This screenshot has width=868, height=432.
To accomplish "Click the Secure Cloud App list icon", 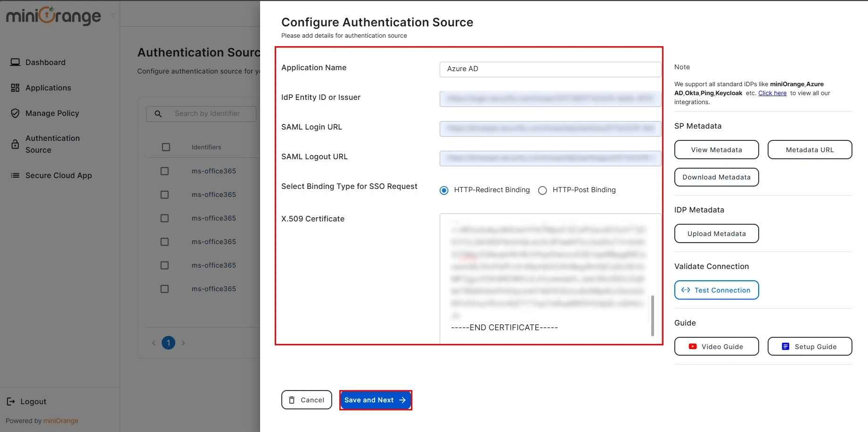I will point(15,175).
